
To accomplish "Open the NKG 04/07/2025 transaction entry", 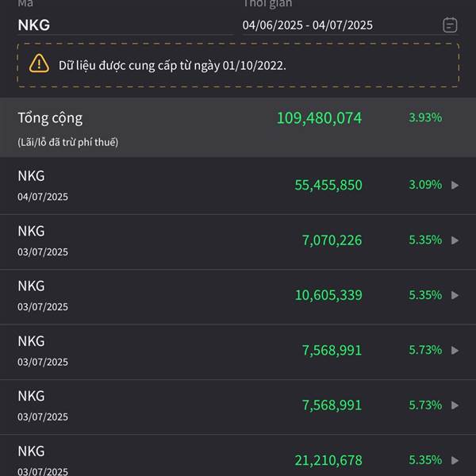I will pyautogui.click(x=238, y=186).
